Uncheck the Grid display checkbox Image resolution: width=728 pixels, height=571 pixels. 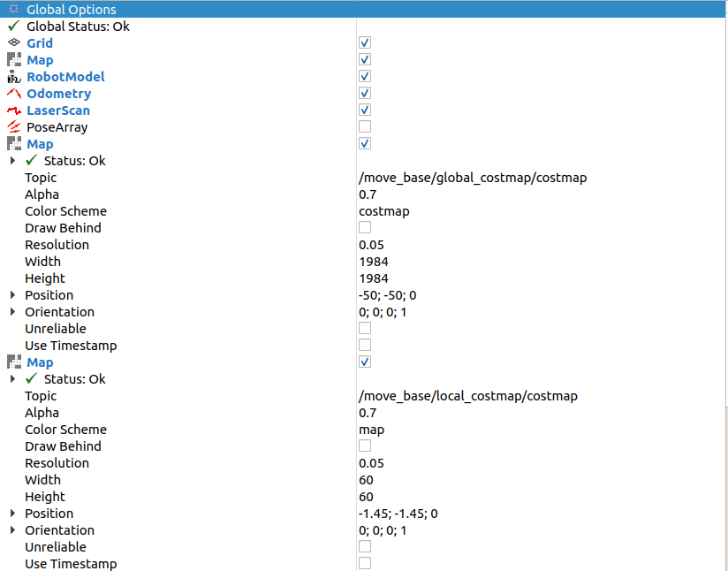365,42
